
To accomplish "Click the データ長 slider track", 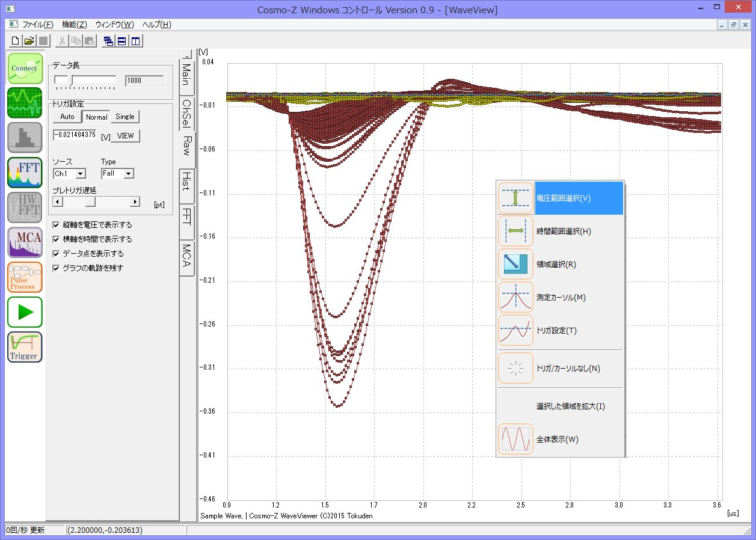I will coord(93,79).
